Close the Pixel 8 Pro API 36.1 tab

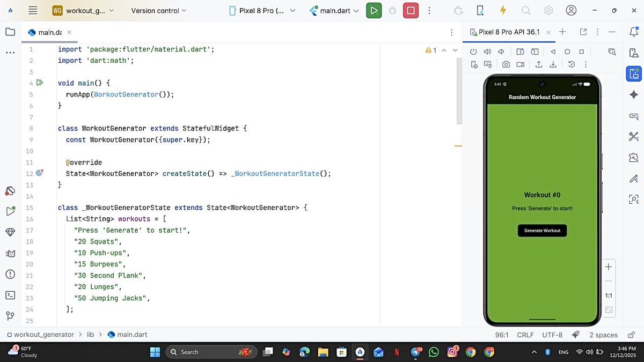click(x=548, y=32)
